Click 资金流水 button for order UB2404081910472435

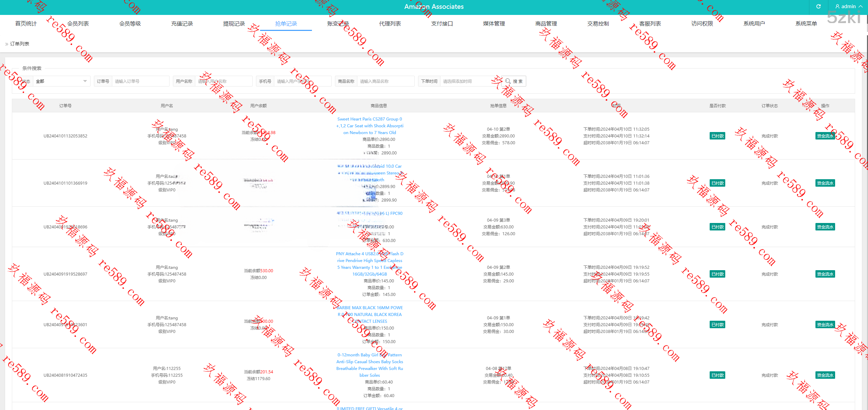[825, 375]
